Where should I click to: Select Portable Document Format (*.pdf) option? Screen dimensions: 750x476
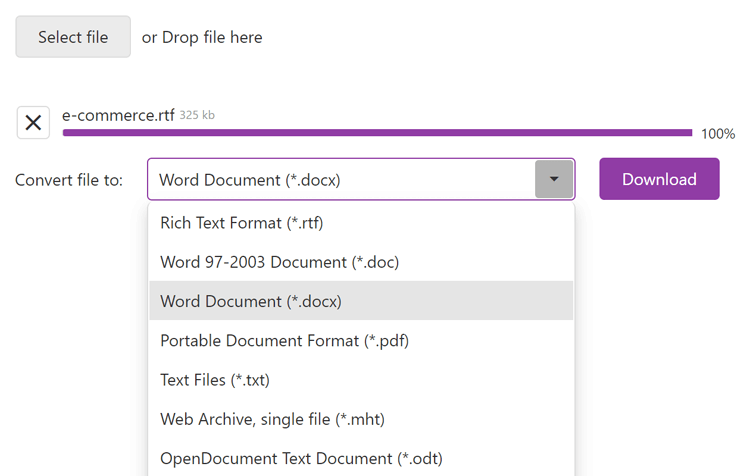point(284,340)
